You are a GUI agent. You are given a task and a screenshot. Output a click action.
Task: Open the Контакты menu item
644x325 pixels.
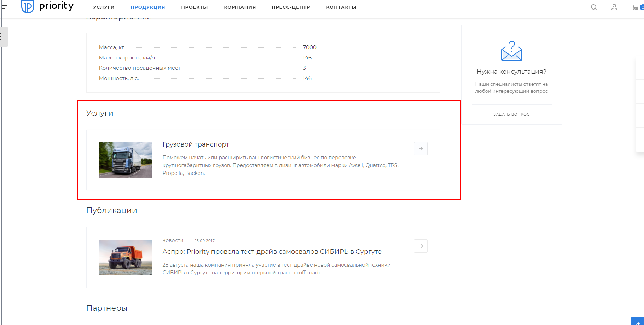click(341, 7)
